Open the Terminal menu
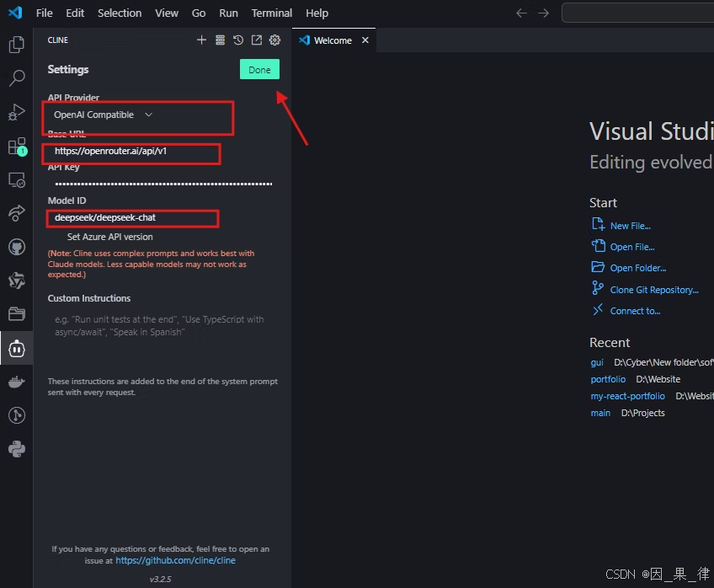The height and width of the screenshot is (588, 714). click(x=271, y=13)
